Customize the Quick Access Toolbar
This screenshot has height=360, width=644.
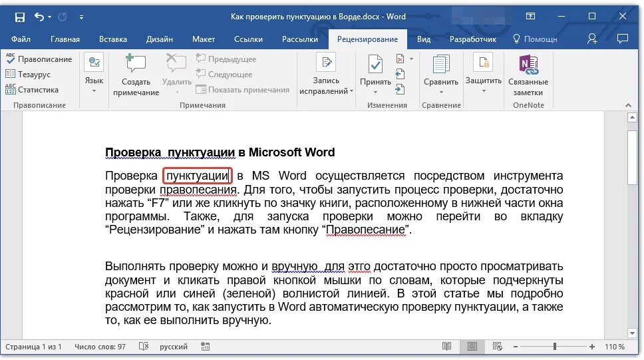click(81, 17)
